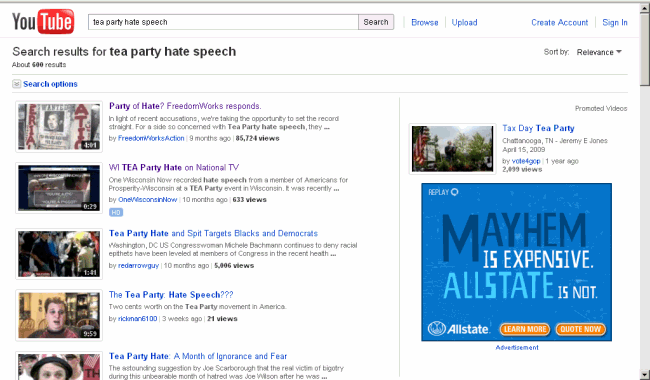Open the WI TEA Party Hate thumbnail
Screen dimensions: 650x380
(x=59, y=188)
